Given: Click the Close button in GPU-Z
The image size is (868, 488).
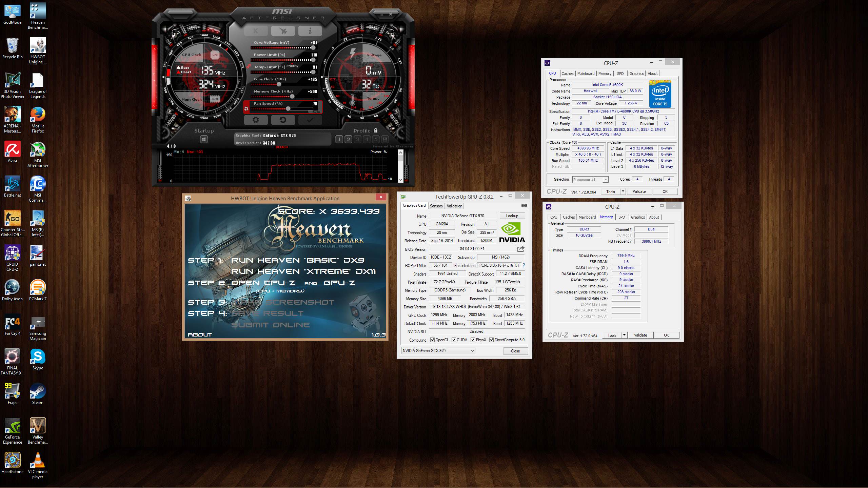Looking at the screenshot, I should click(515, 351).
